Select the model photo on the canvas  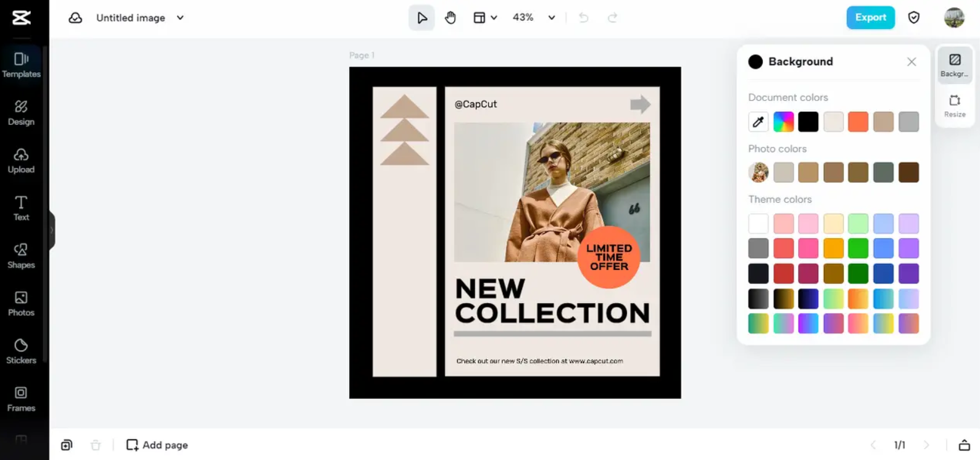[552, 192]
